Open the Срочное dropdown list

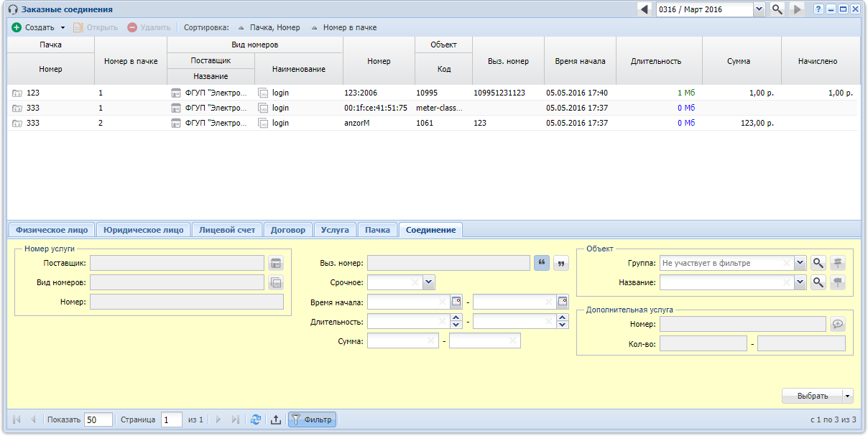pos(429,283)
